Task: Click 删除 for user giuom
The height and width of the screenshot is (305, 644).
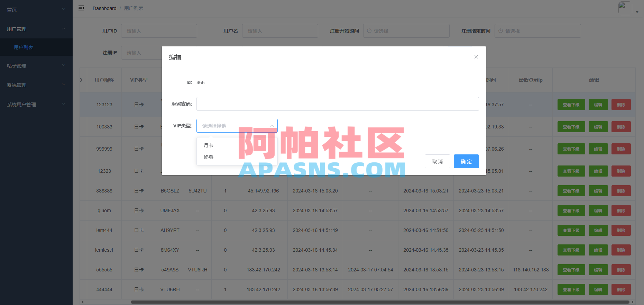Action: (621, 210)
